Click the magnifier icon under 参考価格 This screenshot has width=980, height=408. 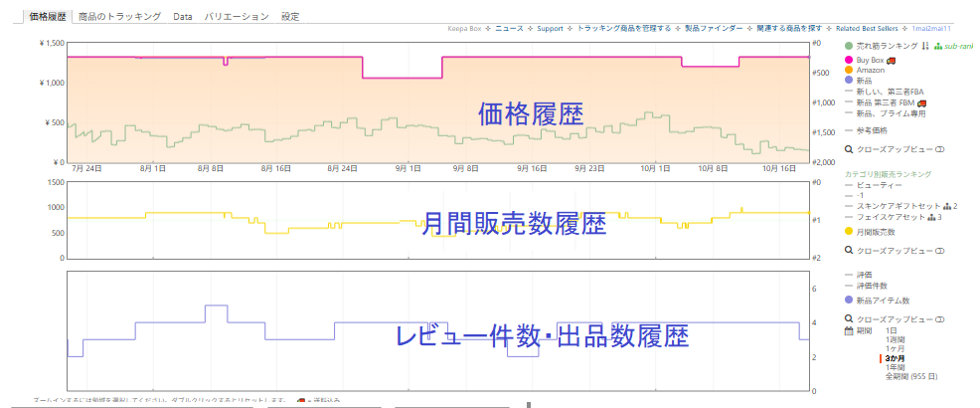[848, 149]
